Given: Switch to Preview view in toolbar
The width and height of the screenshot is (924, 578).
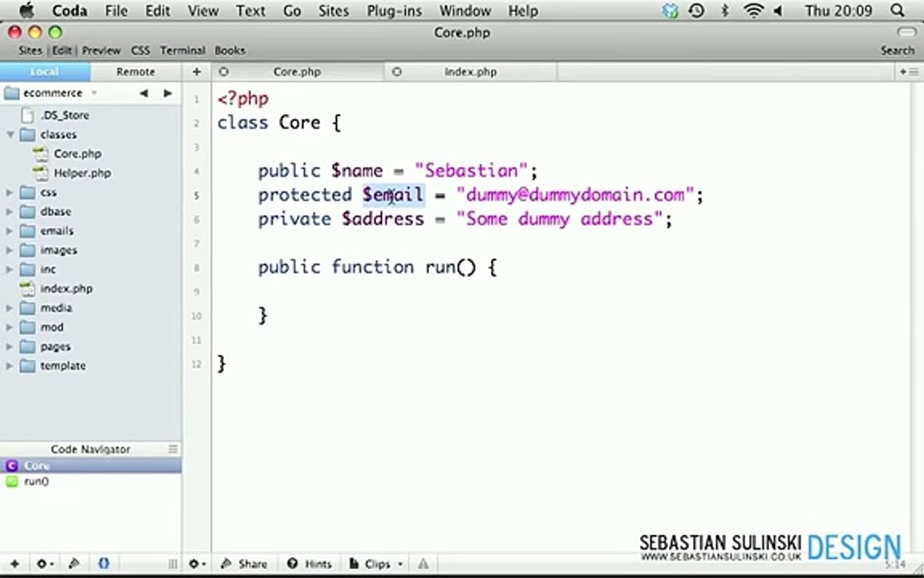Looking at the screenshot, I should (101, 51).
